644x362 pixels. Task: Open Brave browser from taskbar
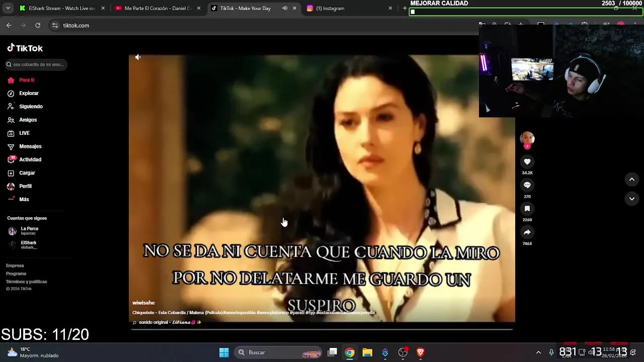pyautogui.click(x=421, y=352)
